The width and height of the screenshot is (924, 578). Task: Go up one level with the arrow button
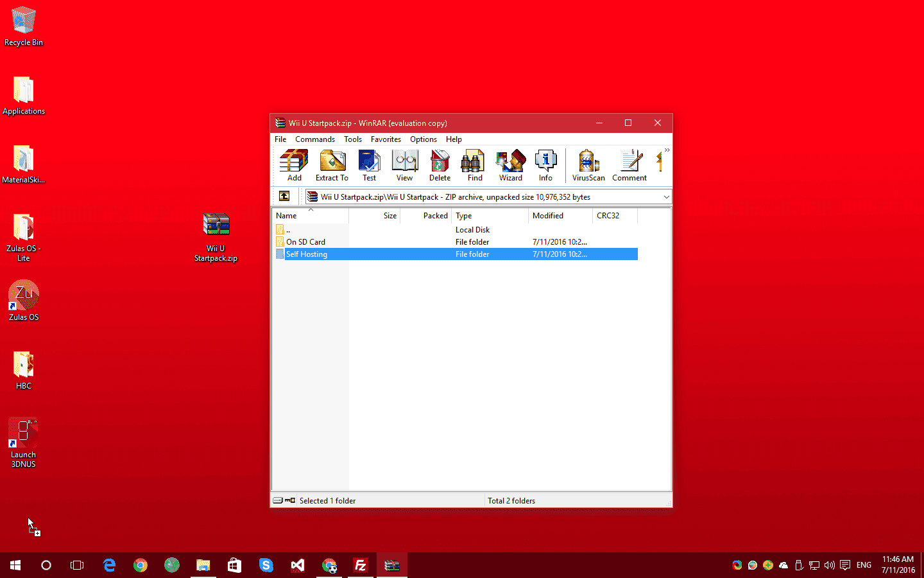click(x=284, y=197)
